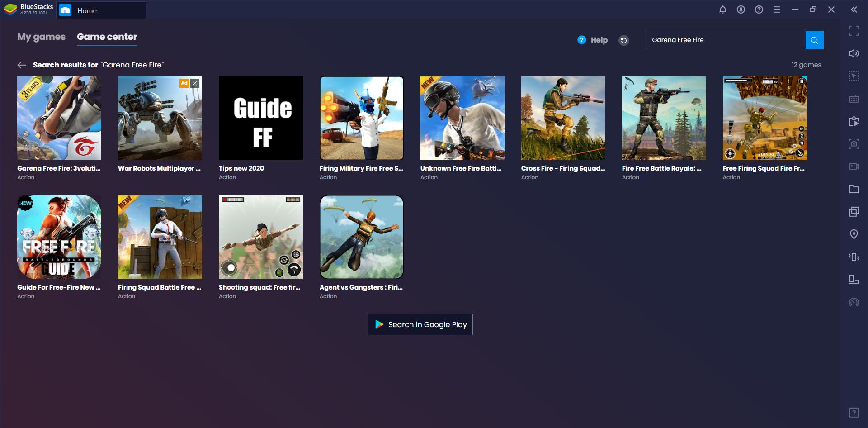
Task: Open the hamburger settings menu
Action: [777, 10]
